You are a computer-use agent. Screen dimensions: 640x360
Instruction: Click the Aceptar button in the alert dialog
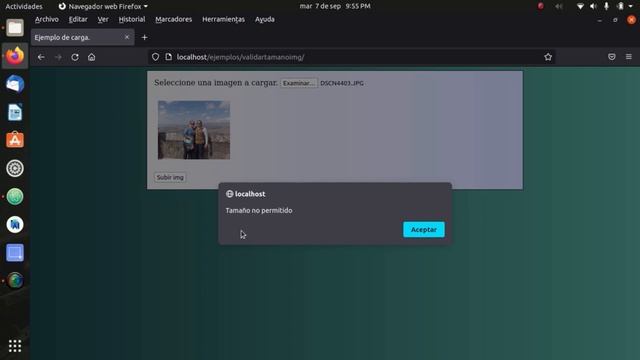coord(424,229)
